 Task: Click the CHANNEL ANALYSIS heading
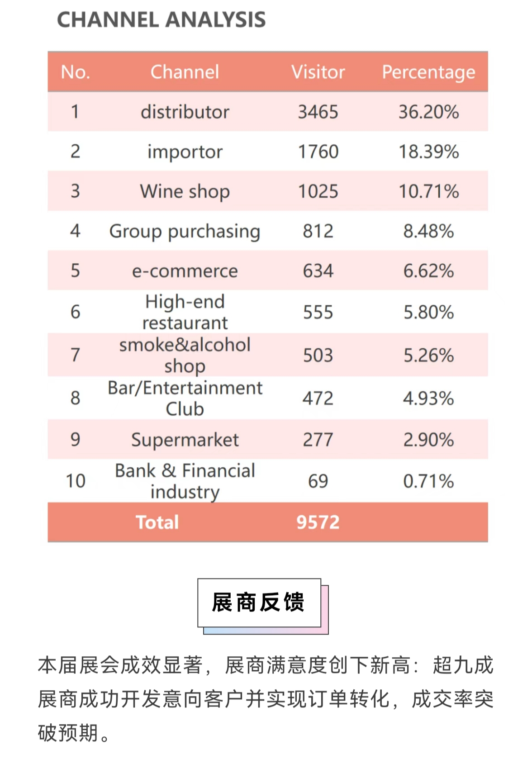click(x=161, y=20)
